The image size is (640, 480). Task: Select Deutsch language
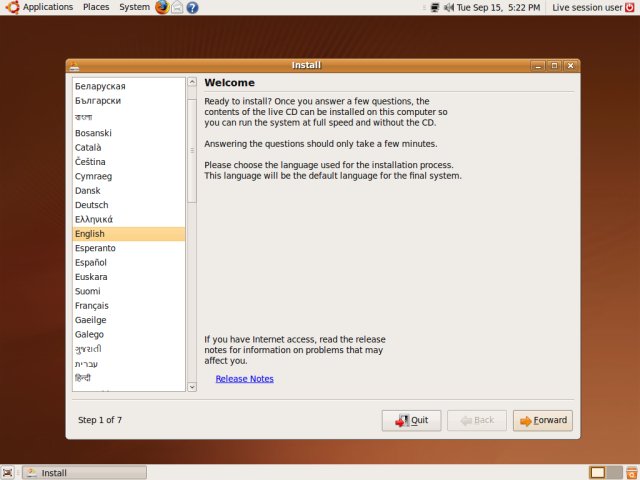point(129,205)
